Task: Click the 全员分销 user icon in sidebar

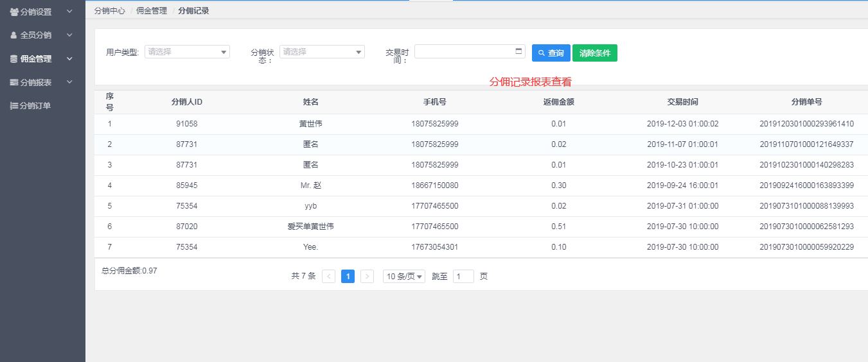Action: (x=14, y=35)
